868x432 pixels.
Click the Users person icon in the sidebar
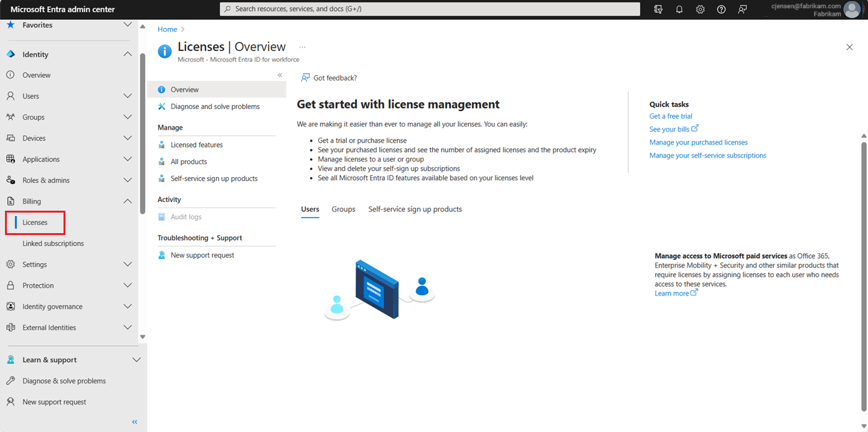[x=11, y=96]
